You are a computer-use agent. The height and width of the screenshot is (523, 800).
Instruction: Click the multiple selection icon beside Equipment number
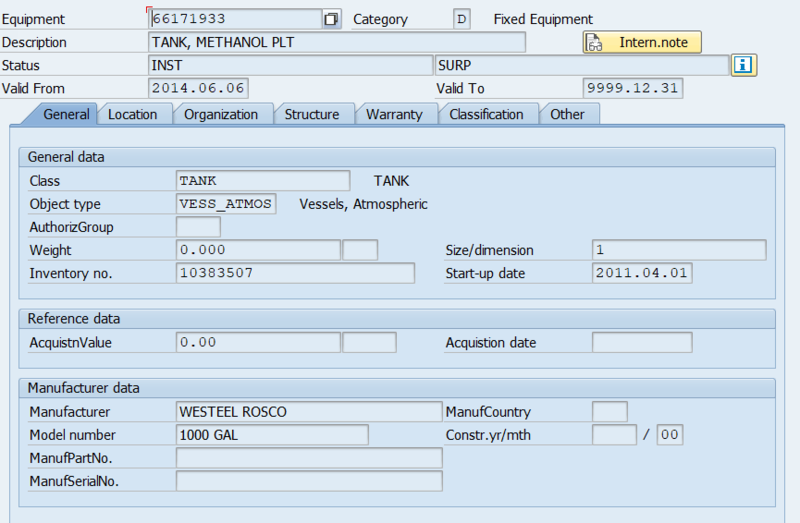click(x=332, y=19)
